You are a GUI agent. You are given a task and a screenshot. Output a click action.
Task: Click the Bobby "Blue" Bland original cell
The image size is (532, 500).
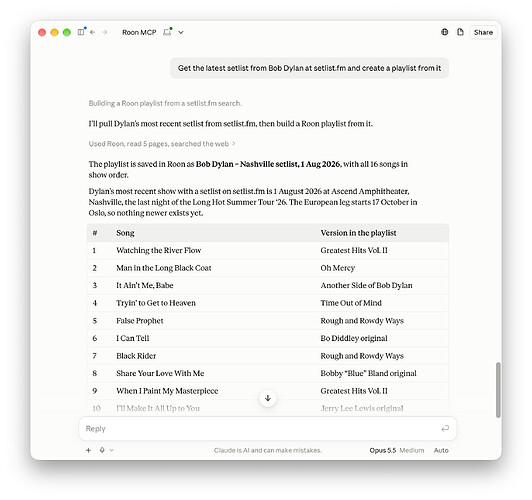(368, 373)
